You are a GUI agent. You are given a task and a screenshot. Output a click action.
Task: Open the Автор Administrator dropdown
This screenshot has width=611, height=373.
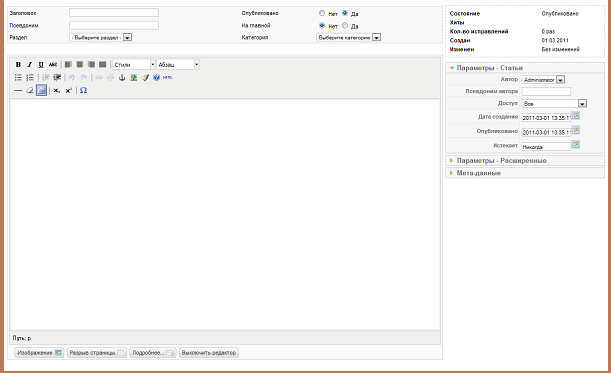pos(543,80)
